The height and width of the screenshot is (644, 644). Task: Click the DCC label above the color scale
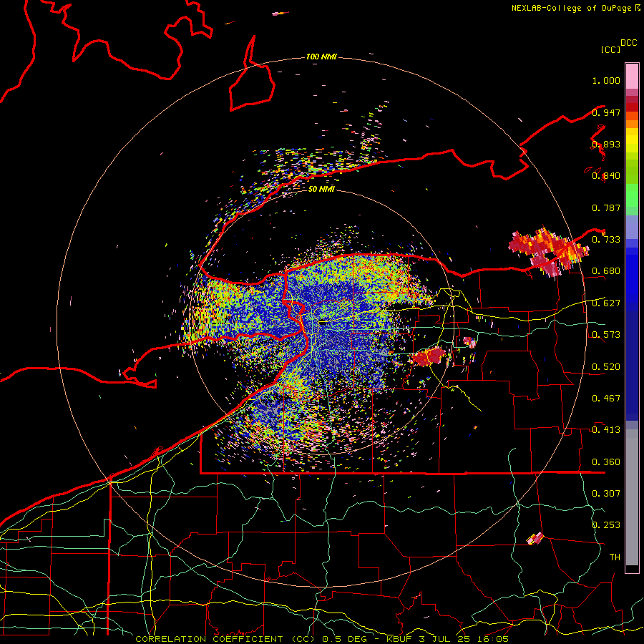point(628,43)
